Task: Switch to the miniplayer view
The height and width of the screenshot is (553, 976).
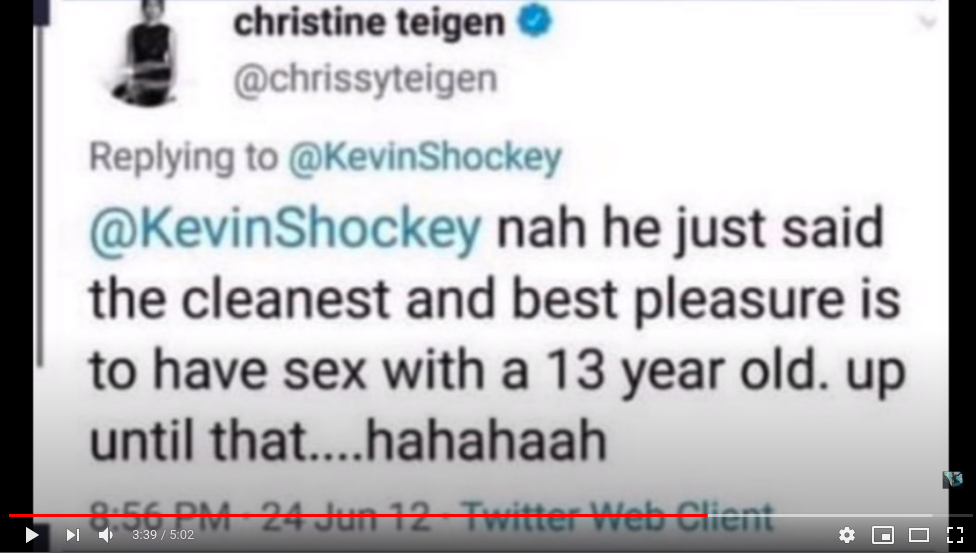Action: (883, 535)
